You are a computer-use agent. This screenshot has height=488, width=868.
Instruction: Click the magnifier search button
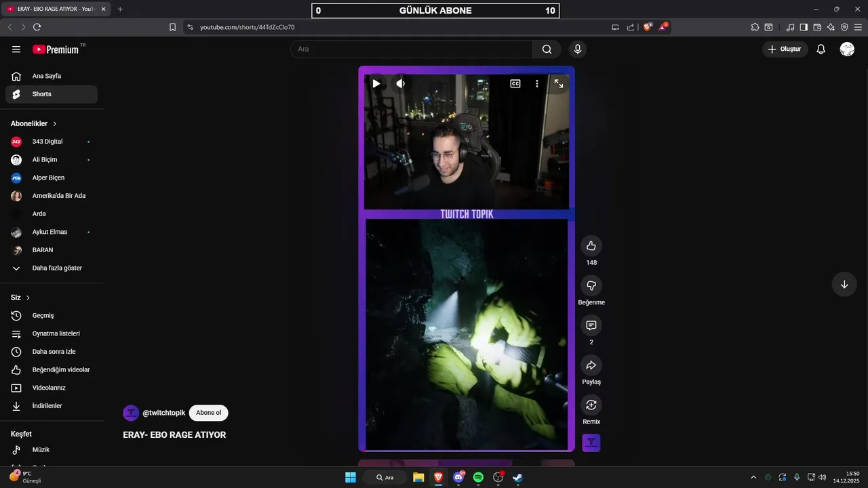pos(547,49)
